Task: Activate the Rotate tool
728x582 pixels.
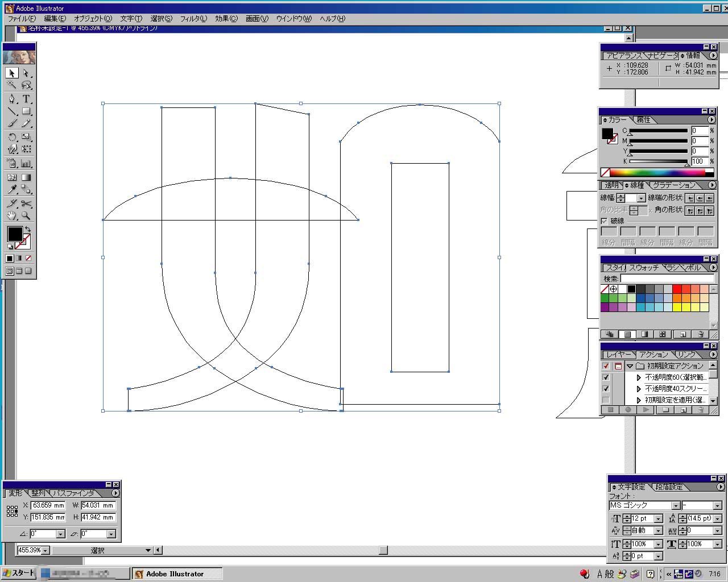Action: 12,137
